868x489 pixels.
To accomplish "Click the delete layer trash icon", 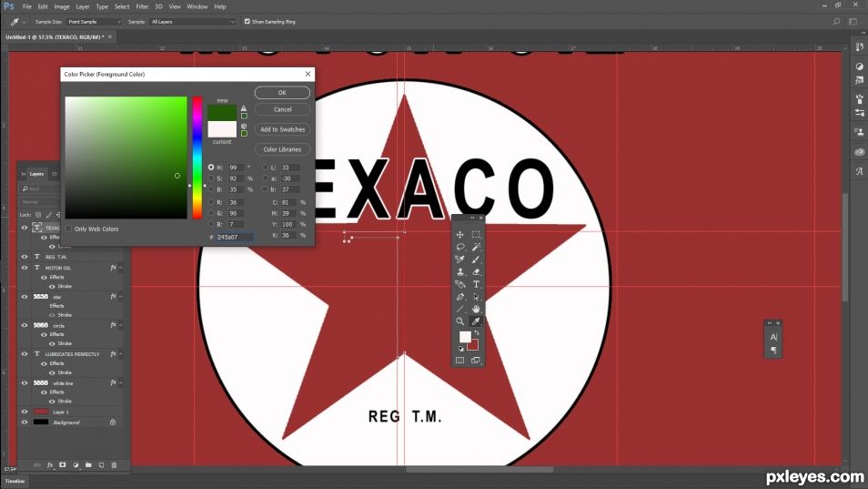I will pyautogui.click(x=114, y=465).
